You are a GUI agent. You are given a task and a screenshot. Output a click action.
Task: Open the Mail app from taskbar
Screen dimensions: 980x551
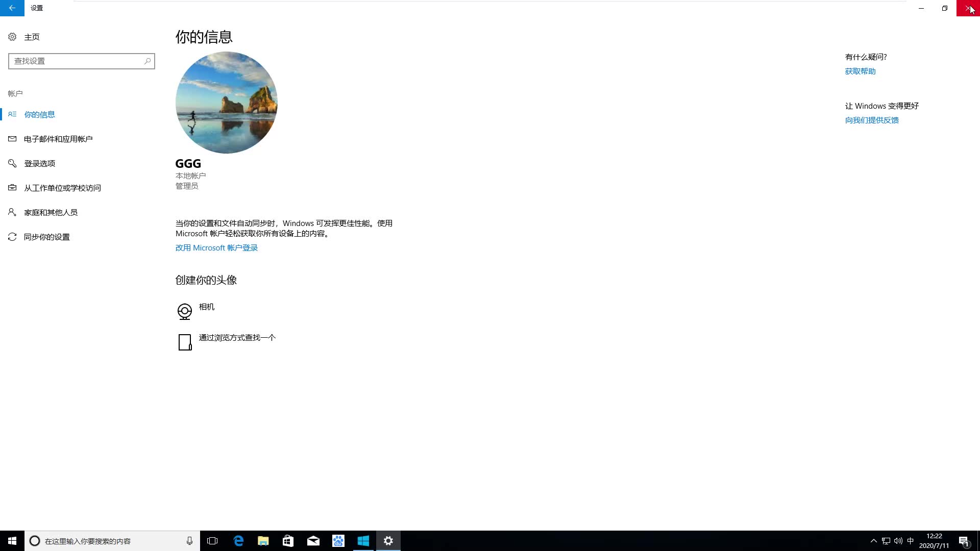[x=313, y=541]
